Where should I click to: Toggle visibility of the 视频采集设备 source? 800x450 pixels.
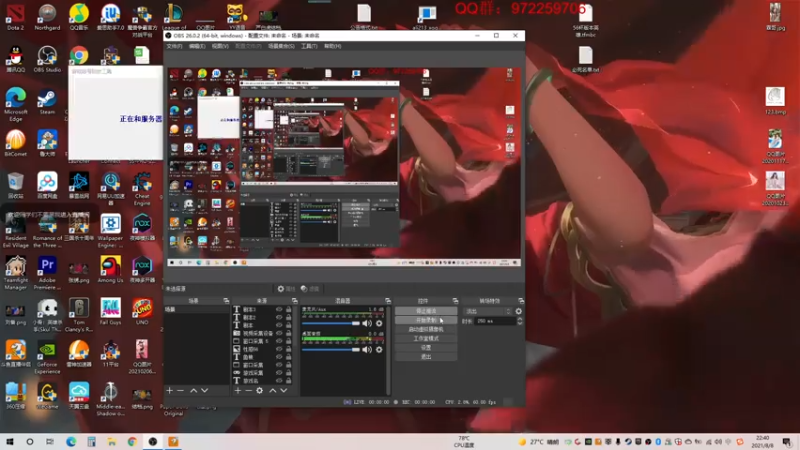tap(279, 333)
